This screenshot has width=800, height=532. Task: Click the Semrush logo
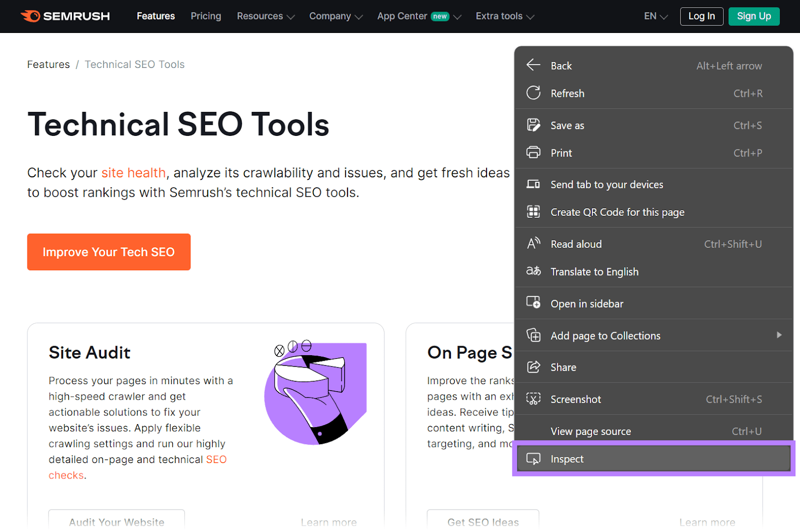[x=65, y=16]
